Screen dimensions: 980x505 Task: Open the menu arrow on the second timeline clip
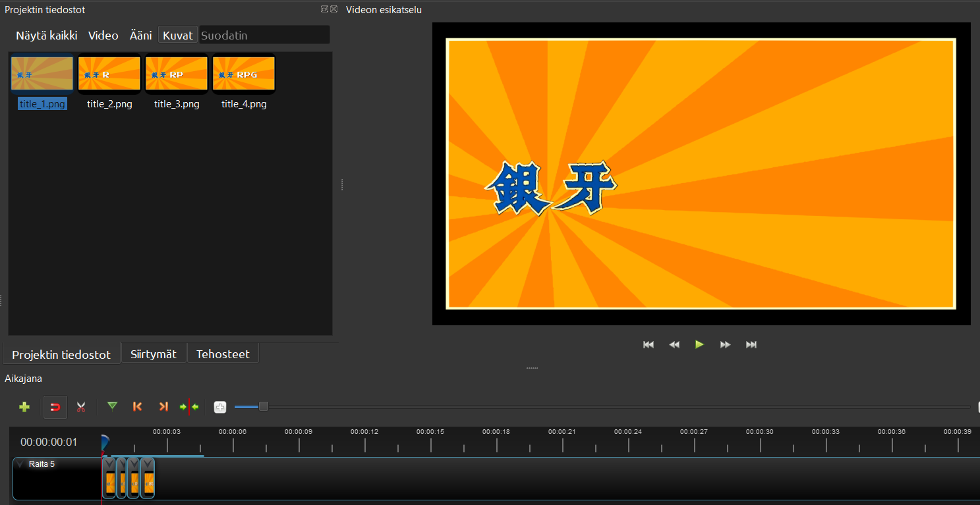coord(121,464)
